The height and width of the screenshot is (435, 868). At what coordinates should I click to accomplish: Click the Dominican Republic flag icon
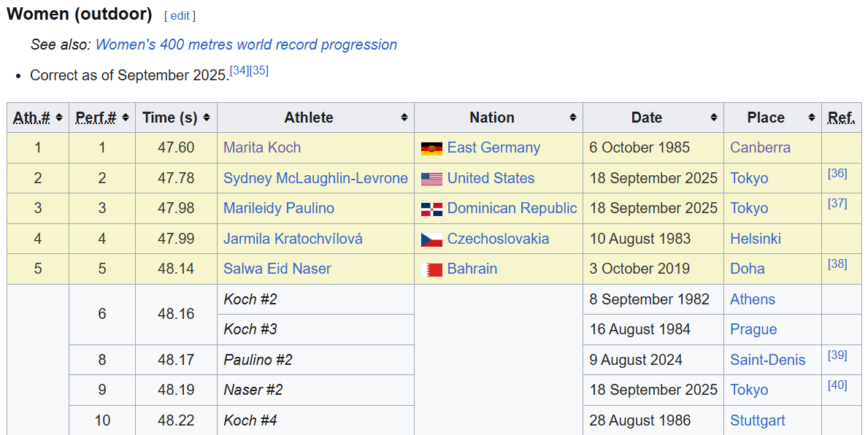click(431, 209)
